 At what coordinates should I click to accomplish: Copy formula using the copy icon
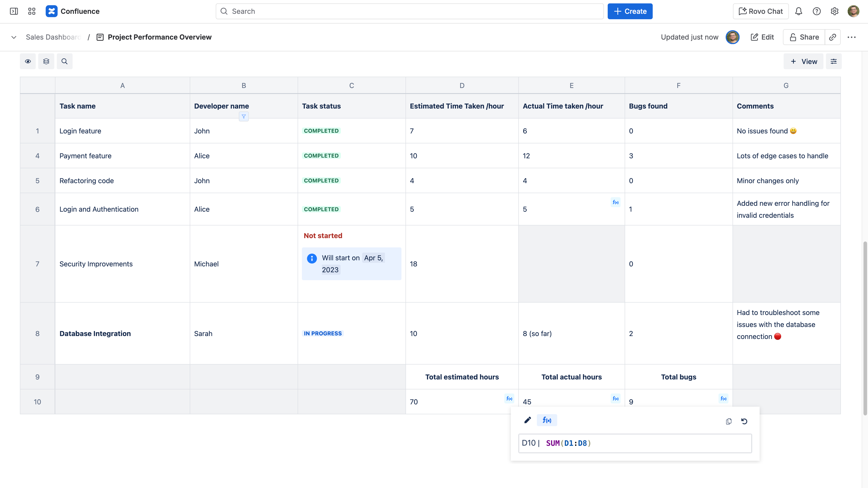pyautogui.click(x=728, y=421)
